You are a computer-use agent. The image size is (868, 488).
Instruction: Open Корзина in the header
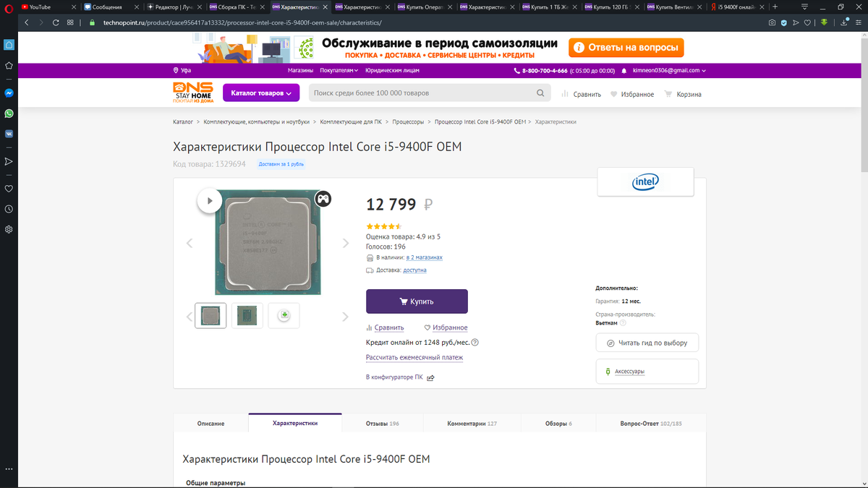click(683, 94)
